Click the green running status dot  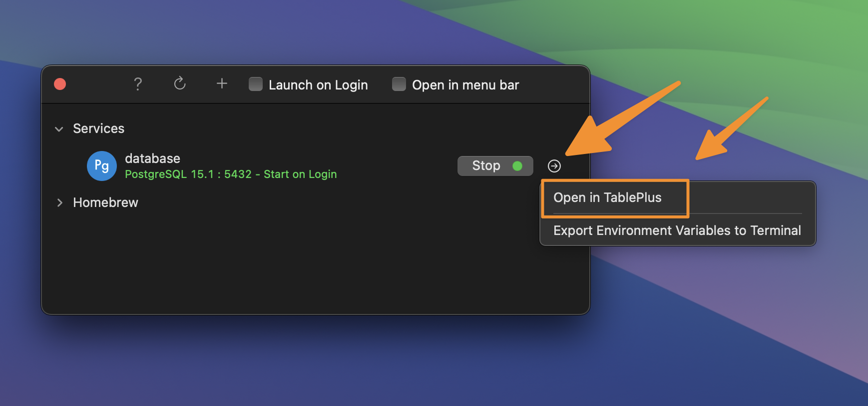[517, 166]
